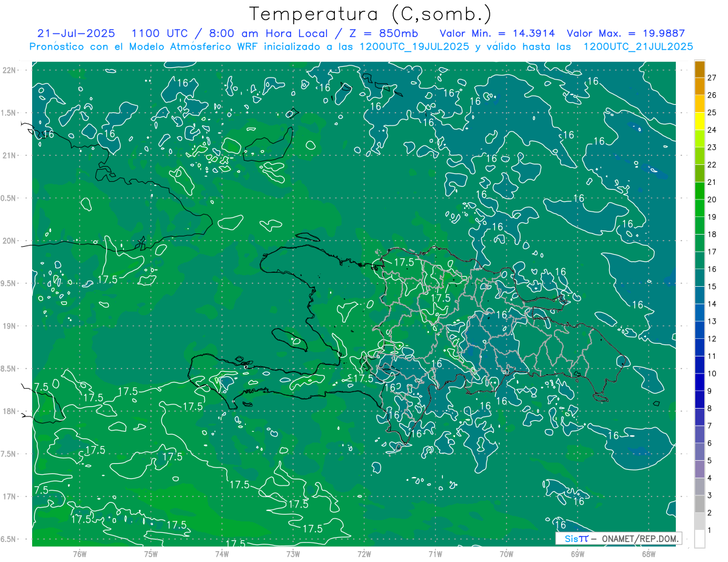
Task: Pick the dark orange swatch above 27
Action: click(x=699, y=69)
